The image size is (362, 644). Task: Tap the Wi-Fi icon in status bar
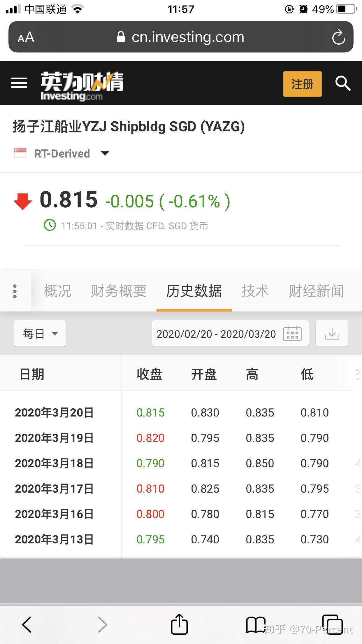click(x=78, y=9)
